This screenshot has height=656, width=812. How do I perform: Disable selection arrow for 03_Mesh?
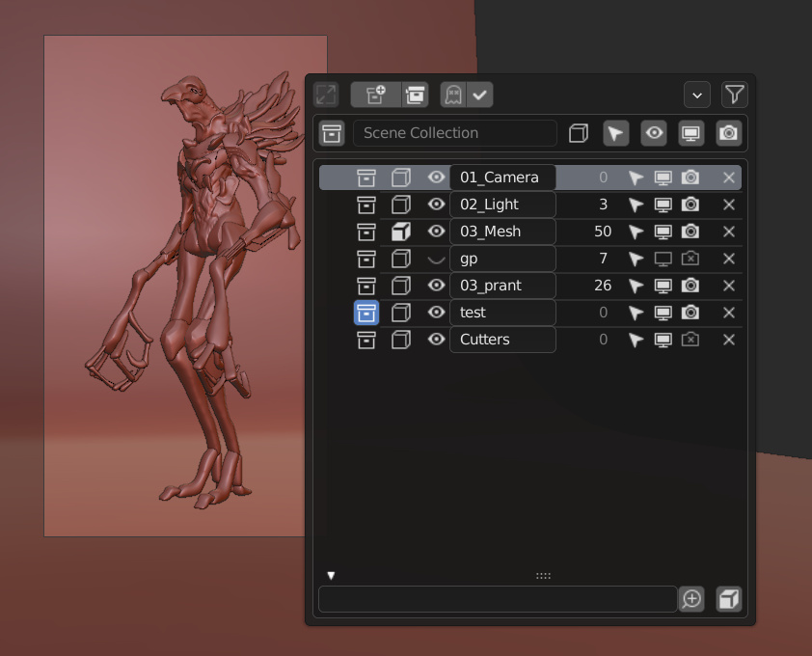(636, 232)
